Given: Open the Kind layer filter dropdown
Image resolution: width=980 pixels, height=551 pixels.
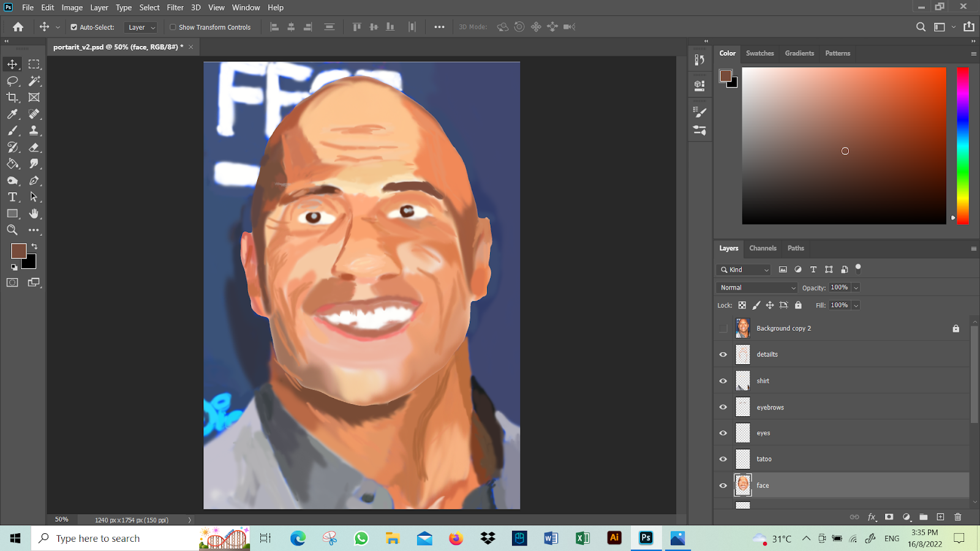Looking at the screenshot, I should click(744, 270).
